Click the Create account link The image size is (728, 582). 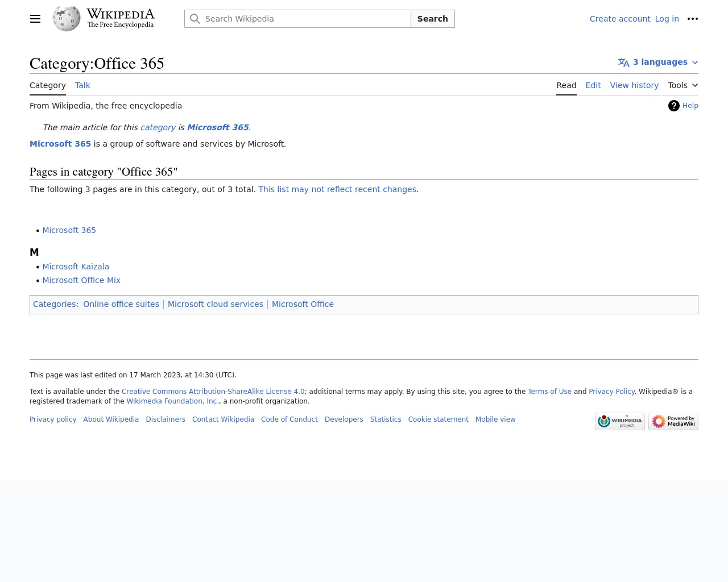[619, 19]
